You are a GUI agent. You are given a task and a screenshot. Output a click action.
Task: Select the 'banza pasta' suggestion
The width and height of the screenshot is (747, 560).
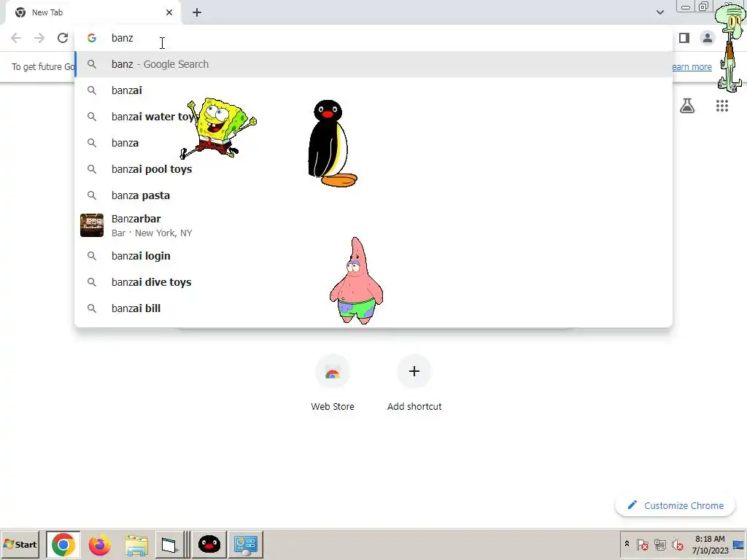tap(373, 195)
